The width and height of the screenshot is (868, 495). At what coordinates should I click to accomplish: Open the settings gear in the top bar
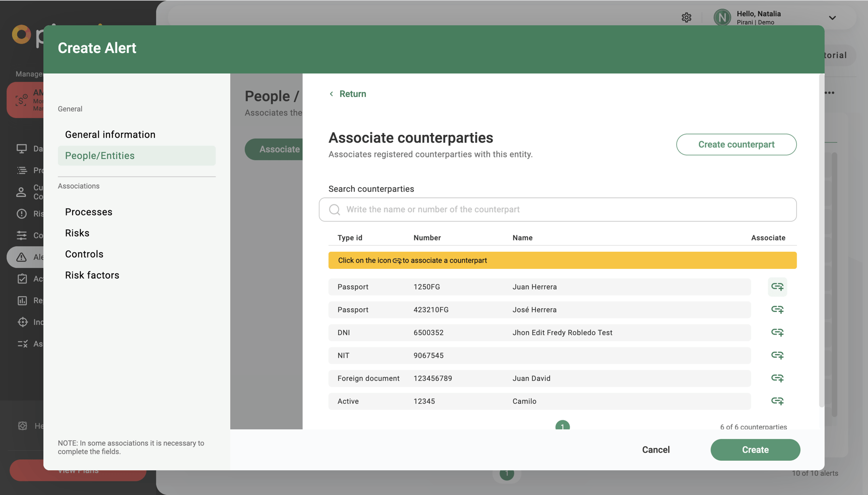point(687,17)
